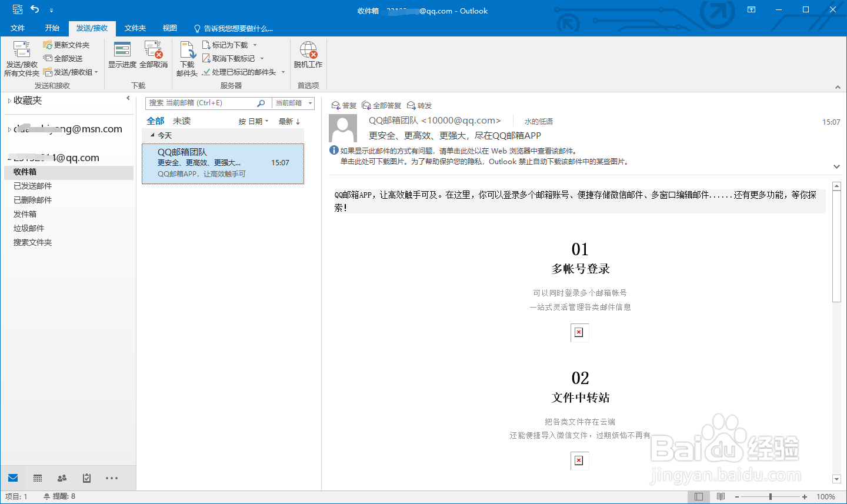
Task: Click Send All (全部发送)
Action: [x=63, y=58]
